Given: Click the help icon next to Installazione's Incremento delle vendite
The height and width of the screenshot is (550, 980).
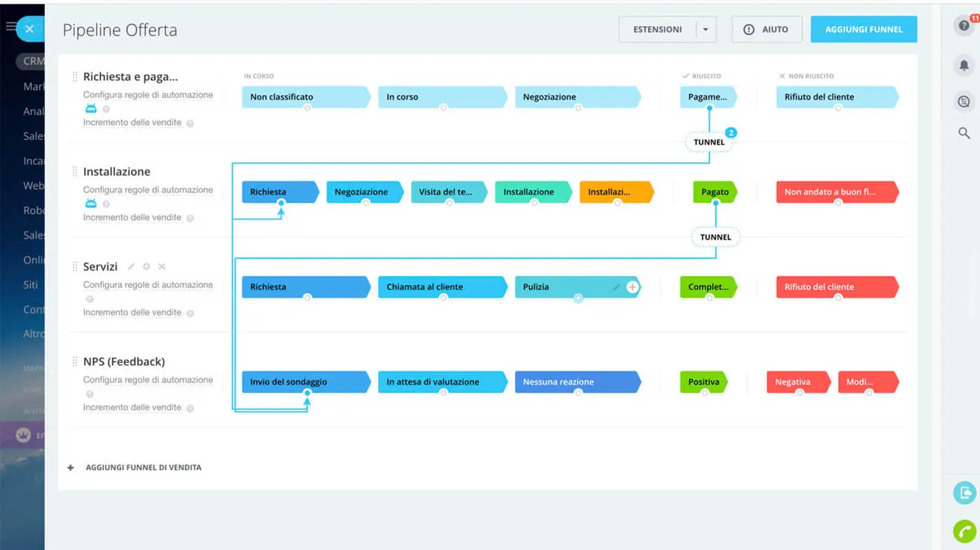Looking at the screenshot, I should [x=190, y=218].
